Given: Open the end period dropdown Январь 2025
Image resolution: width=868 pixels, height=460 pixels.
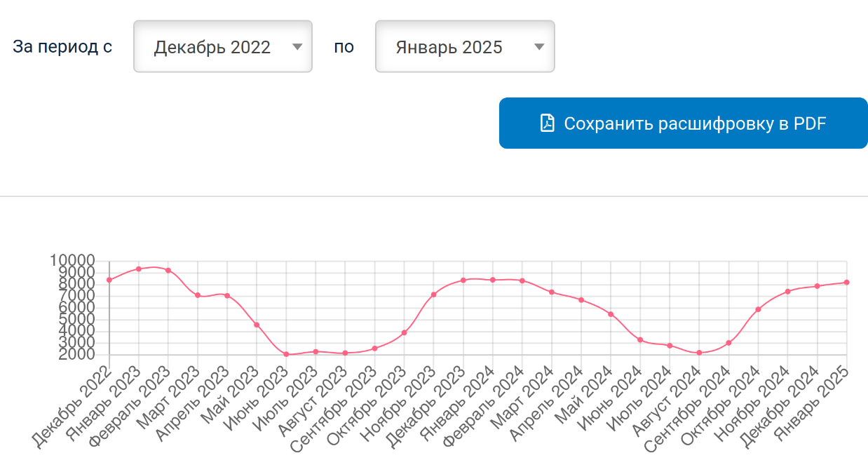Looking at the screenshot, I should (465, 46).
